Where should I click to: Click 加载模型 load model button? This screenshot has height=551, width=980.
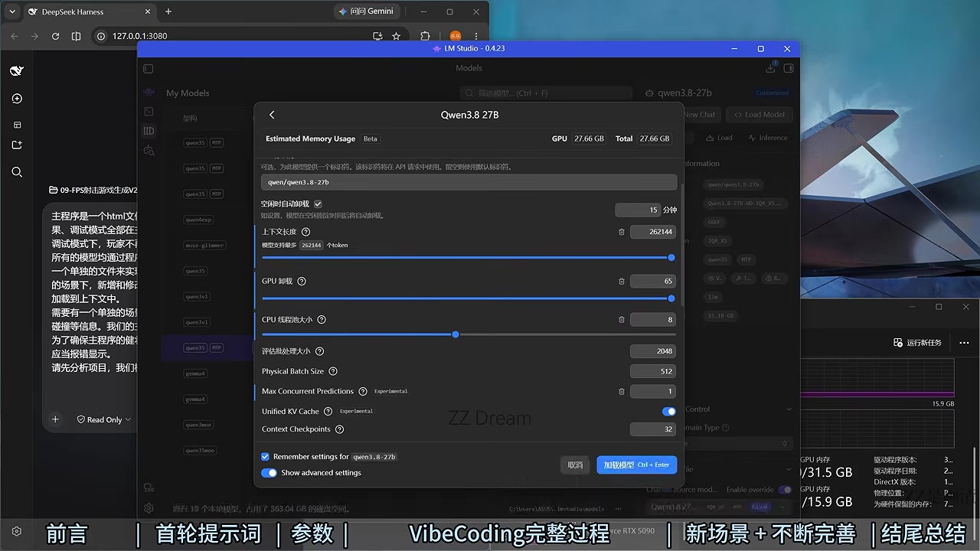[636, 465]
